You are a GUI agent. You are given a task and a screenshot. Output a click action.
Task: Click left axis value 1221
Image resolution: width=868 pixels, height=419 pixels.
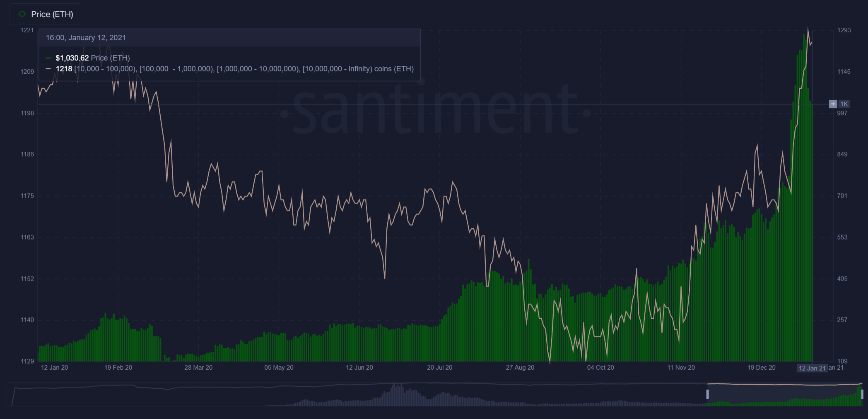pos(27,30)
